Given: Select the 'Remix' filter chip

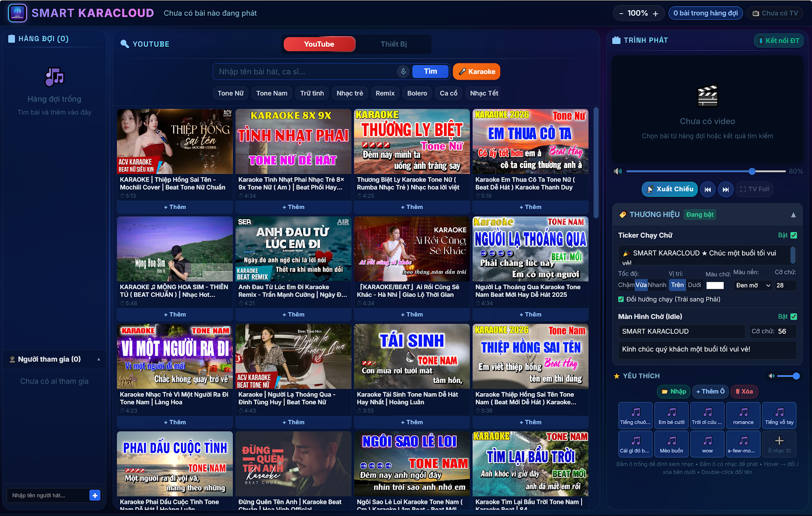Looking at the screenshot, I should coord(385,93).
